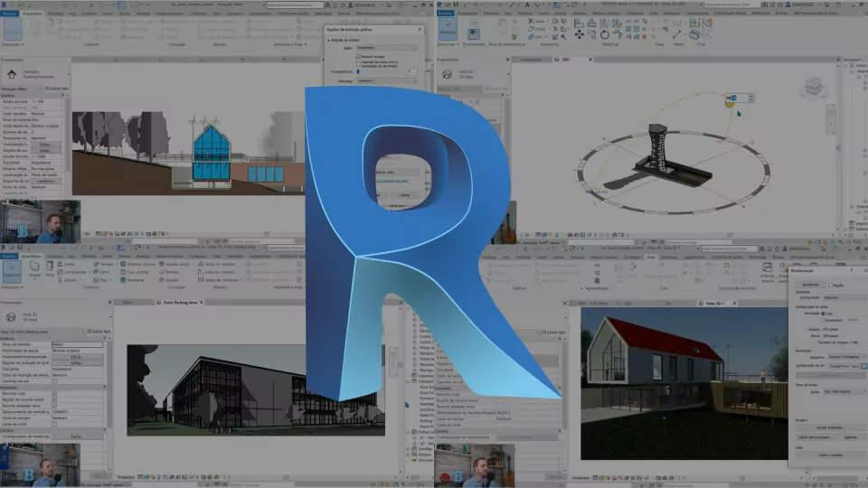Click the sun-path time stepper arrows
Screen dimensions: 868x488
pos(750,98)
